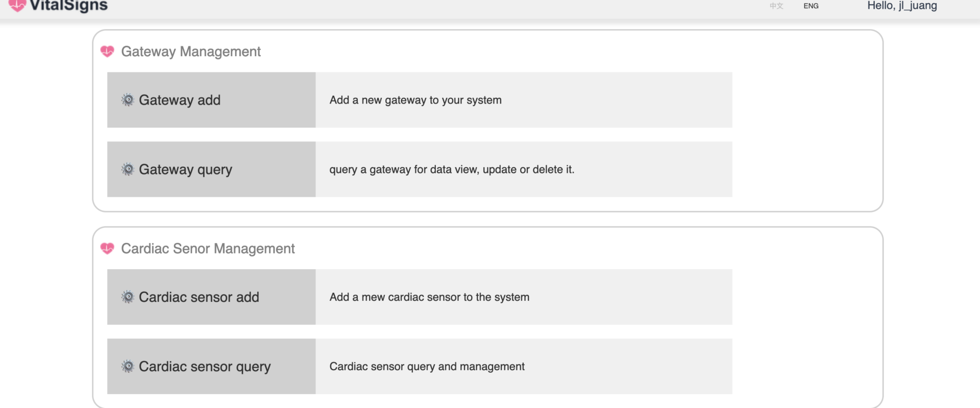Click the Cardiac Senor Management section heading
This screenshot has width=980, height=408.
click(208, 248)
